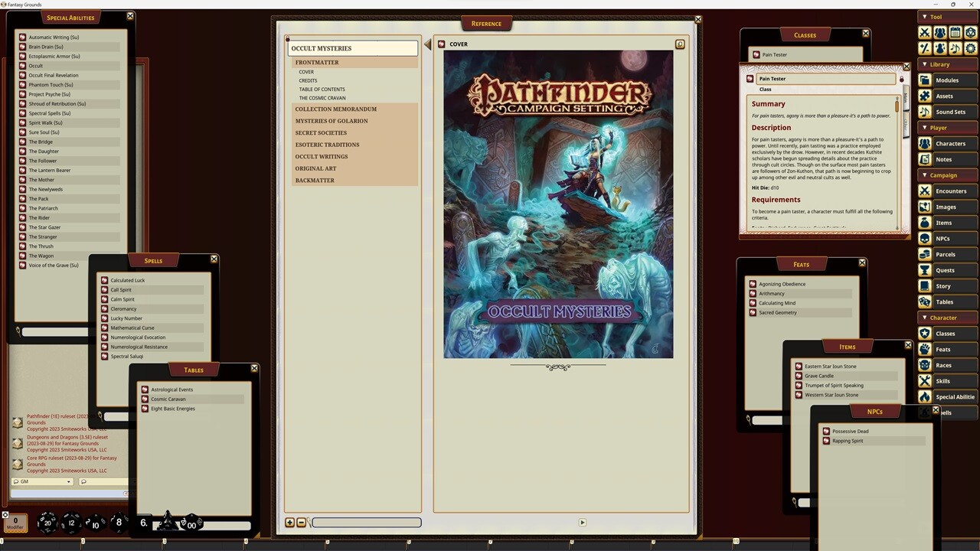Open the Parcels sidebar button
The height and width of the screenshot is (551, 980).
click(x=945, y=254)
